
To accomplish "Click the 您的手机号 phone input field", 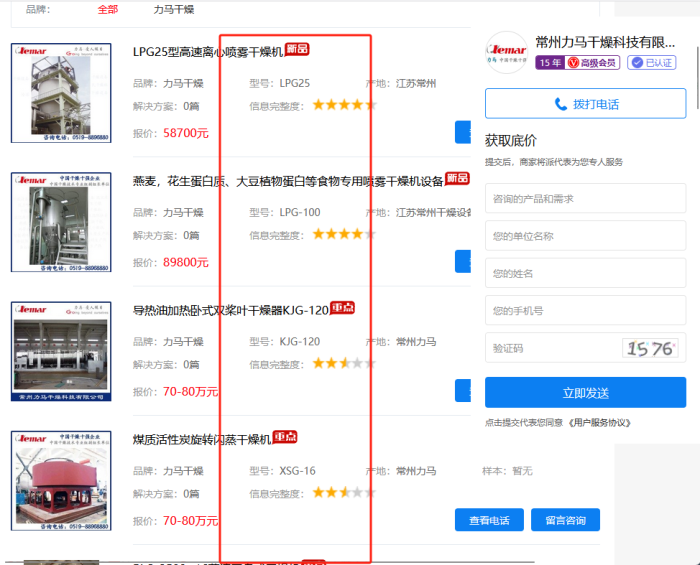I will click(x=585, y=311).
